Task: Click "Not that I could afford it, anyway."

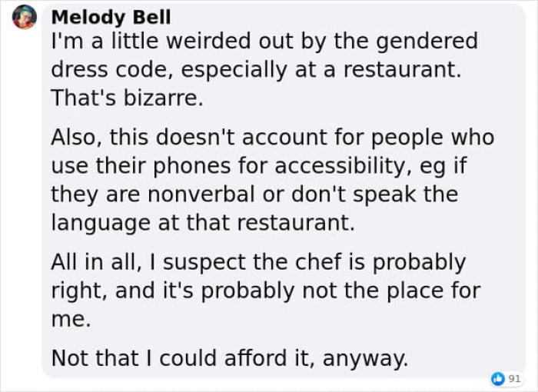Action: coord(229,357)
